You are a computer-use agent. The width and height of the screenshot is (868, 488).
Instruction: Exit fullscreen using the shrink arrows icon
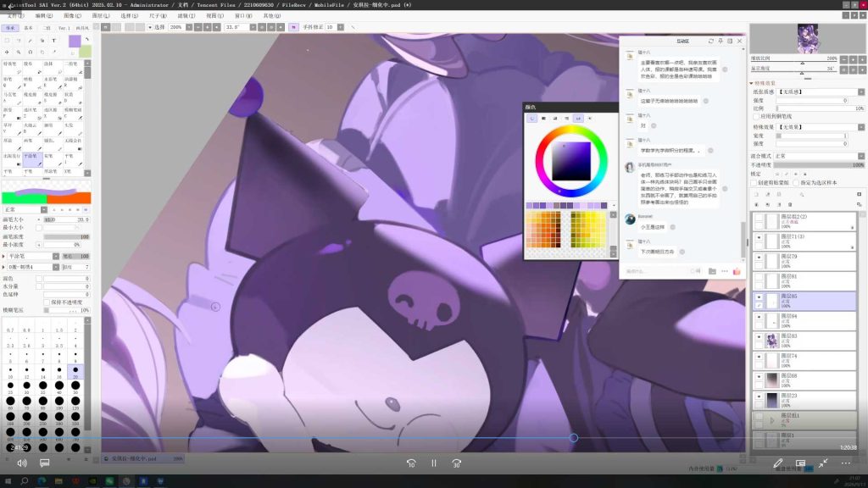pyautogui.click(x=823, y=463)
